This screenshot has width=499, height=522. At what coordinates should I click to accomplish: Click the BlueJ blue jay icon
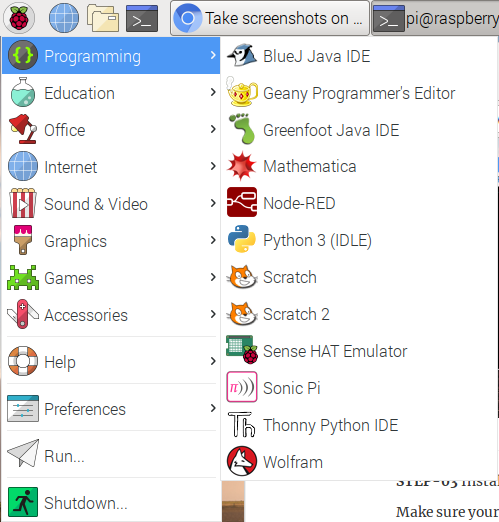(x=242, y=55)
